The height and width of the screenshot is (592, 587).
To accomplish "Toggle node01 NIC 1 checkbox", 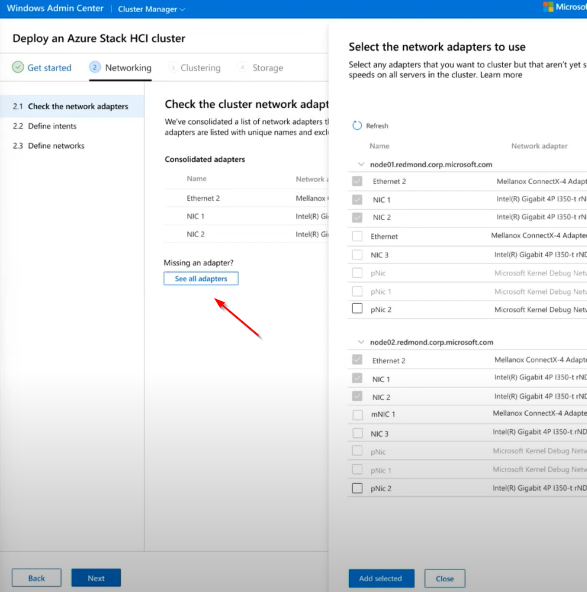I will pyautogui.click(x=357, y=199).
